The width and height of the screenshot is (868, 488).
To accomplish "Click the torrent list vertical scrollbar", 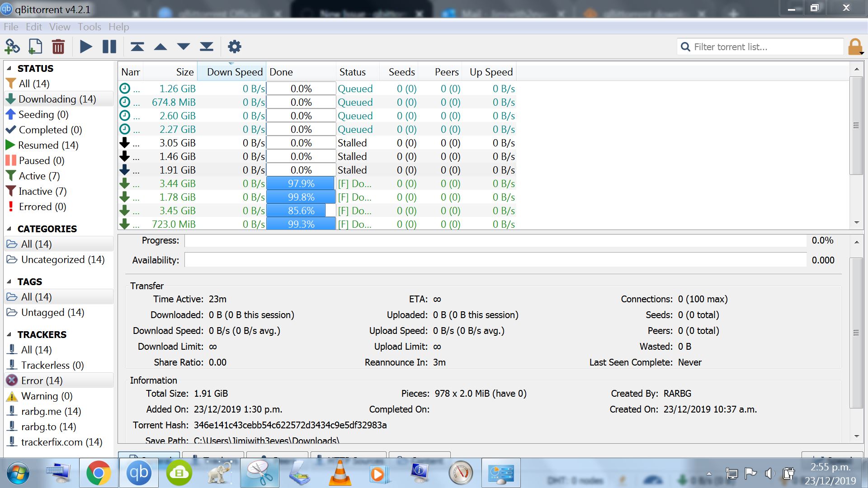I will point(856,125).
